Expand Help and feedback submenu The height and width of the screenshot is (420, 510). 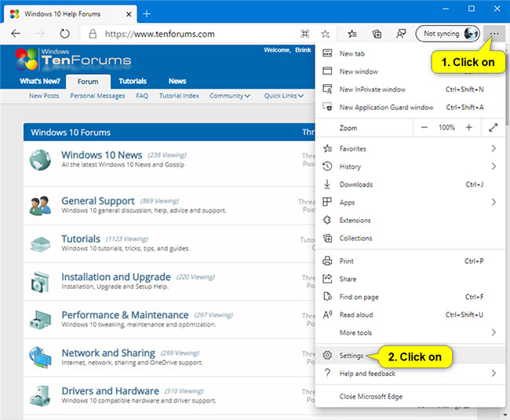410,373
